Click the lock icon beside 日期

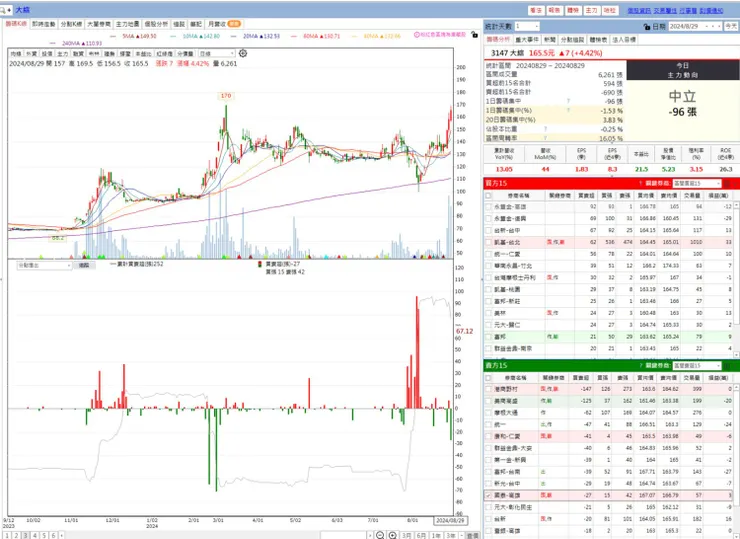pos(647,27)
